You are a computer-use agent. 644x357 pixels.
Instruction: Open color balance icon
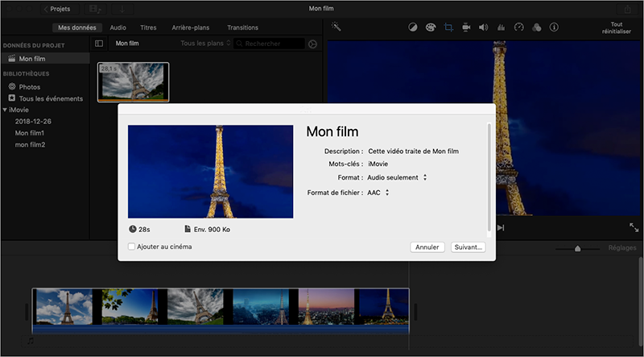pyautogui.click(x=413, y=27)
